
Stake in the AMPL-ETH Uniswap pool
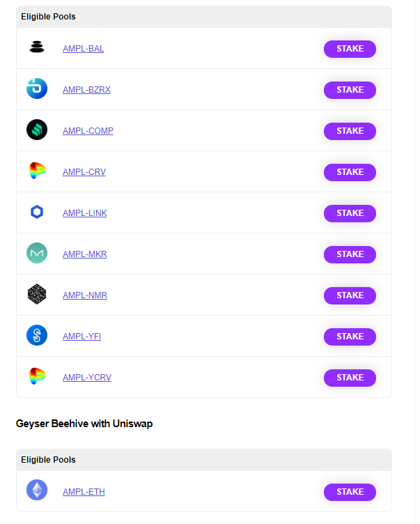(350, 492)
